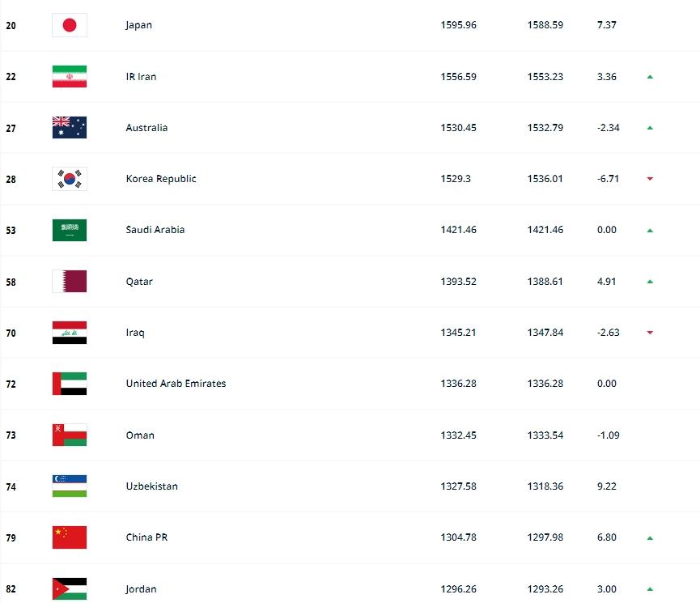
Task: Select the Jordan team name
Action: tap(141, 589)
